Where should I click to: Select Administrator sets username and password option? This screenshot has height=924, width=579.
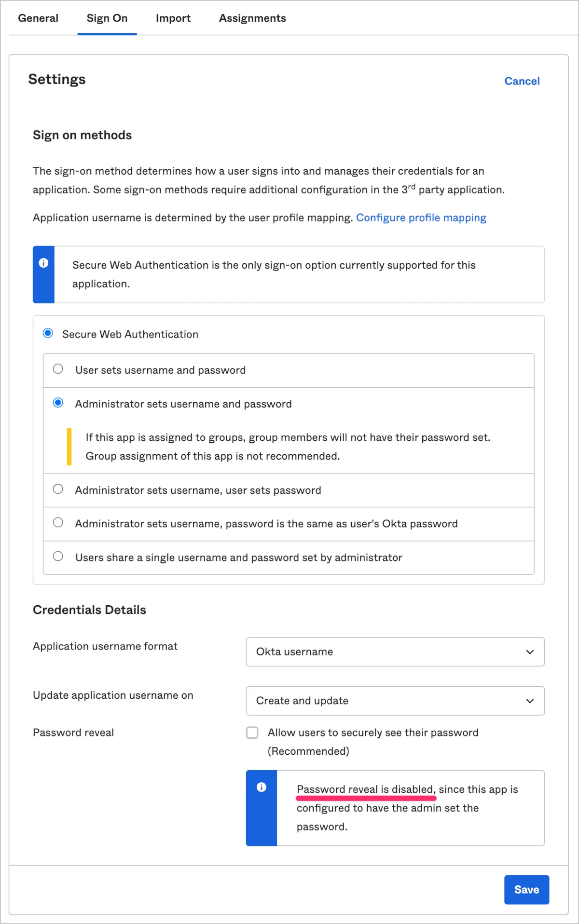pyautogui.click(x=58, y=403)
